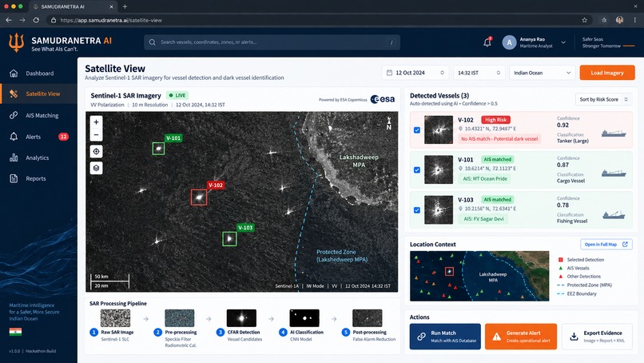This screenshot has width=644, height=363.
Task: Select the V-103 vessel marker on map
Action: click(229, 239)
